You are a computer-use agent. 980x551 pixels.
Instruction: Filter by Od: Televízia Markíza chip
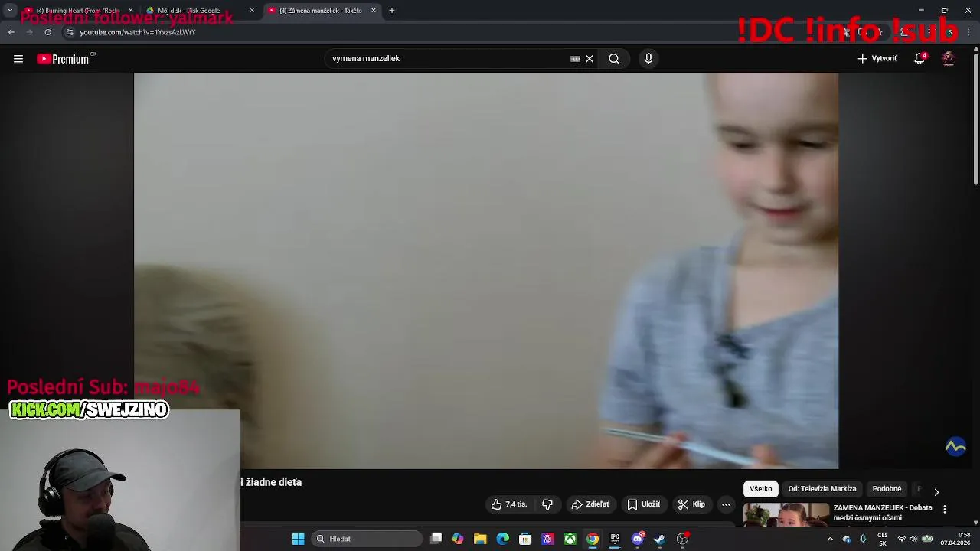822,489
